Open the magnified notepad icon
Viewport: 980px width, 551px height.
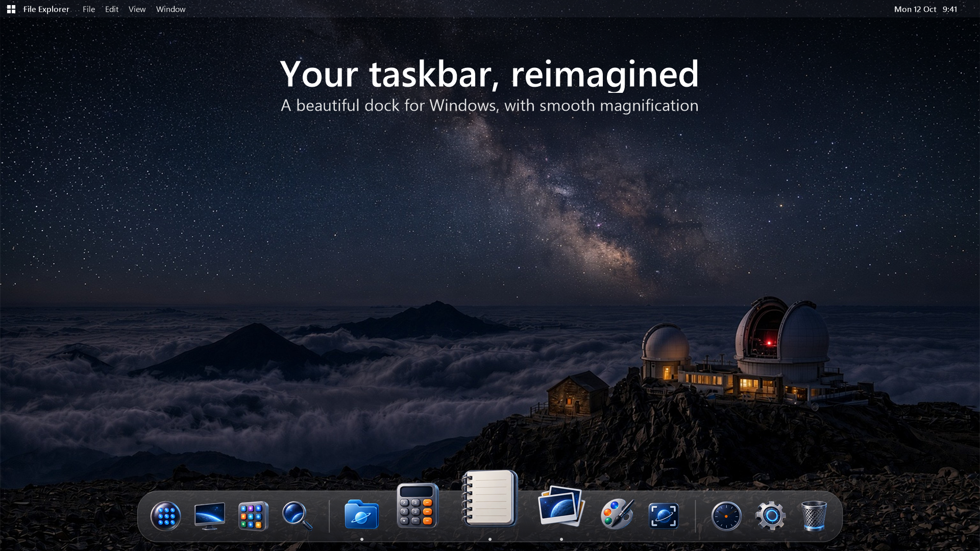[489, 498]
